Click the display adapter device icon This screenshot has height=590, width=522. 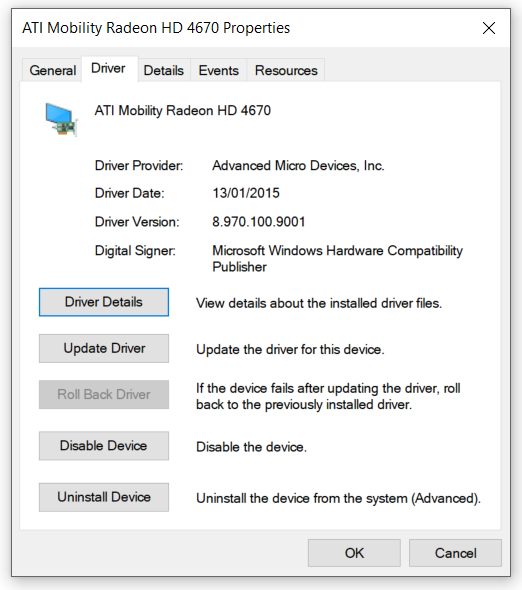tap(61, 119)
